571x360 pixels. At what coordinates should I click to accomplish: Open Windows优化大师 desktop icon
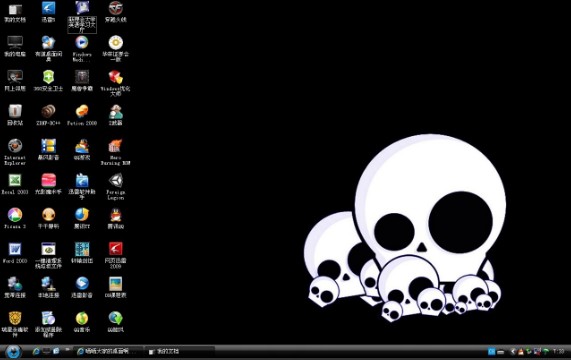[115, 83]
